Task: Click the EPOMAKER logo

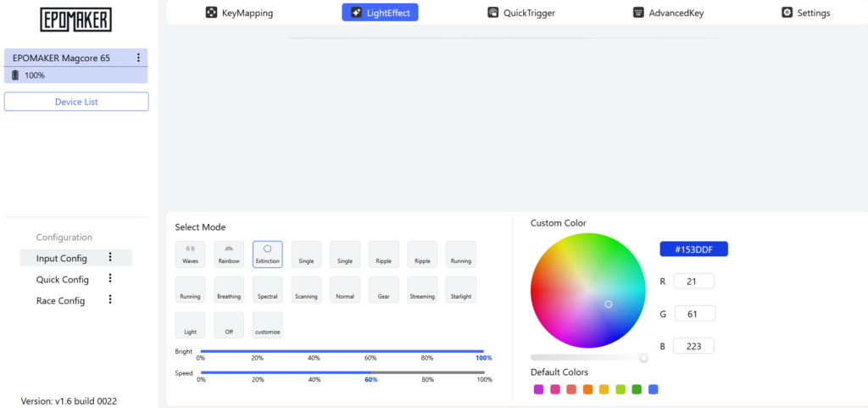Action: pyautogui.click(x=75, y=20)
